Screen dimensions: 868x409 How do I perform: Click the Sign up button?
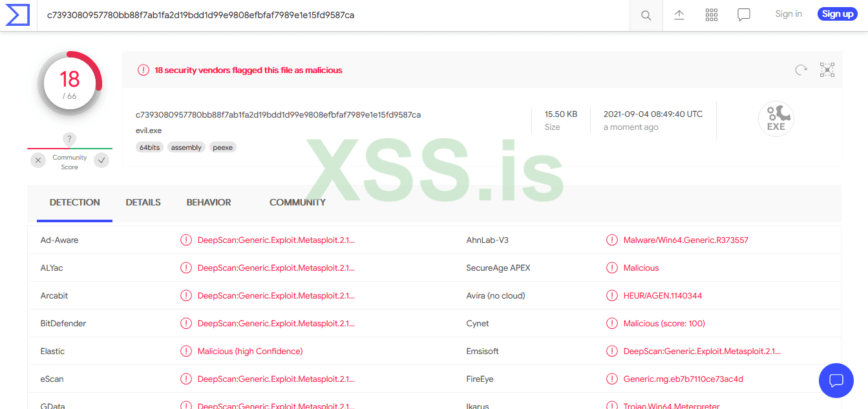coord(838,14)
